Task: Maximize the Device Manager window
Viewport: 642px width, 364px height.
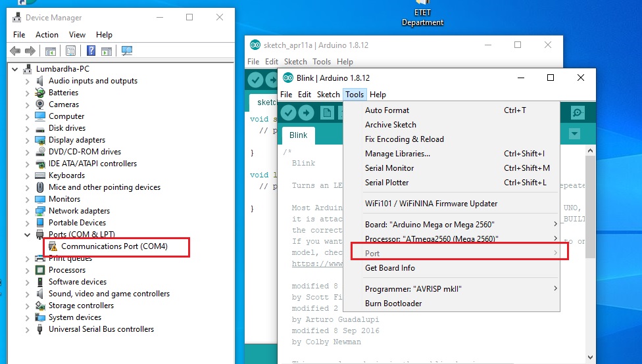Action: 189,17
